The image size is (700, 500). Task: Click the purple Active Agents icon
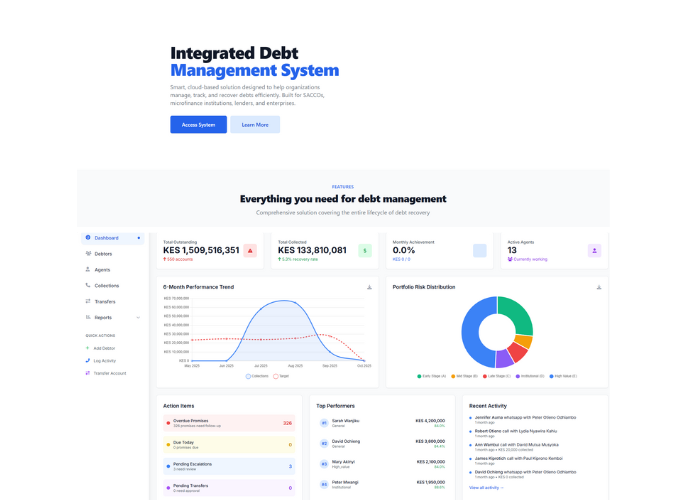tap(594, 250)
